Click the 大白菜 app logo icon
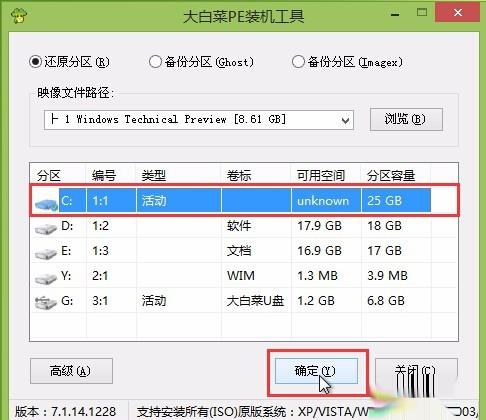 coord(19,15)
